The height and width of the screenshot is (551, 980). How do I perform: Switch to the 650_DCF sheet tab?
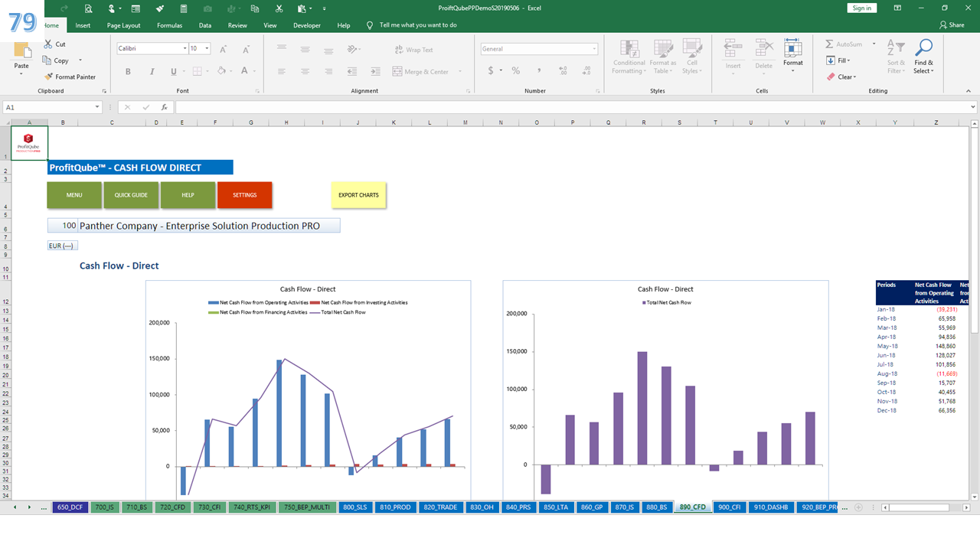point(70,507)
